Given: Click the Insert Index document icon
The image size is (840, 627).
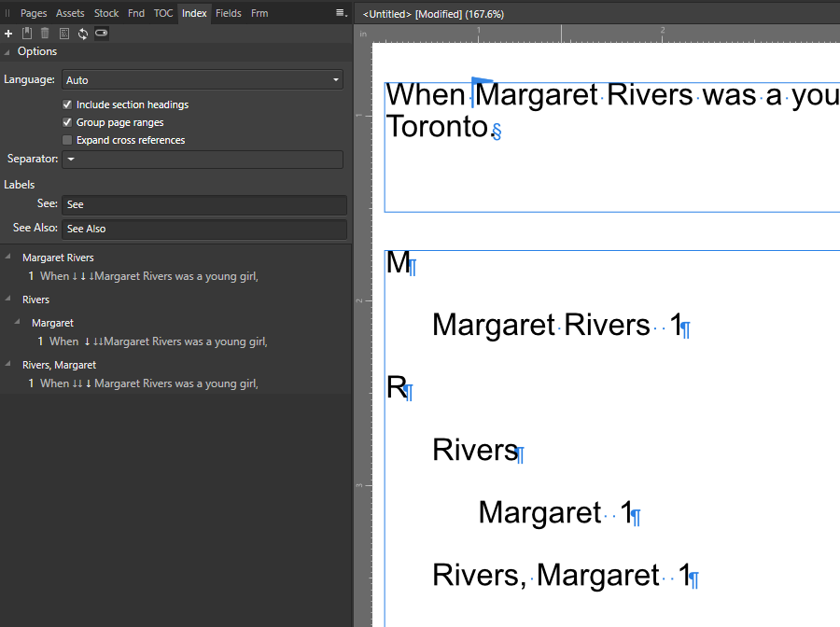Looking at the screenshot, I should click(64, 34).
